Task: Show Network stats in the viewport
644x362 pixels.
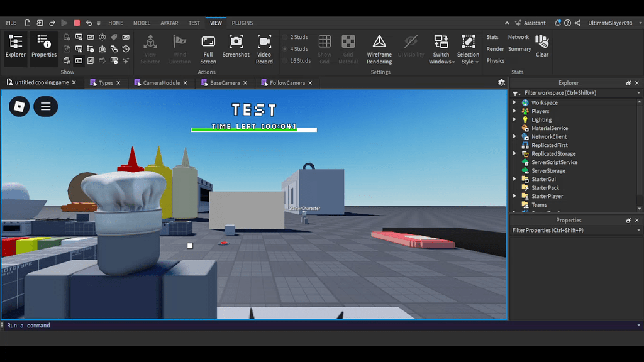Action: (518, 36)
